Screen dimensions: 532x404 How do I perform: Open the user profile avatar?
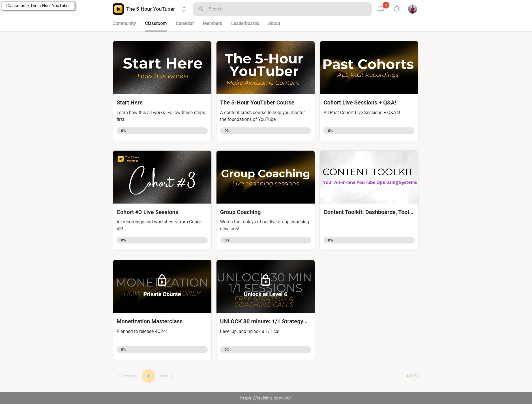click(x=412, y=9)
